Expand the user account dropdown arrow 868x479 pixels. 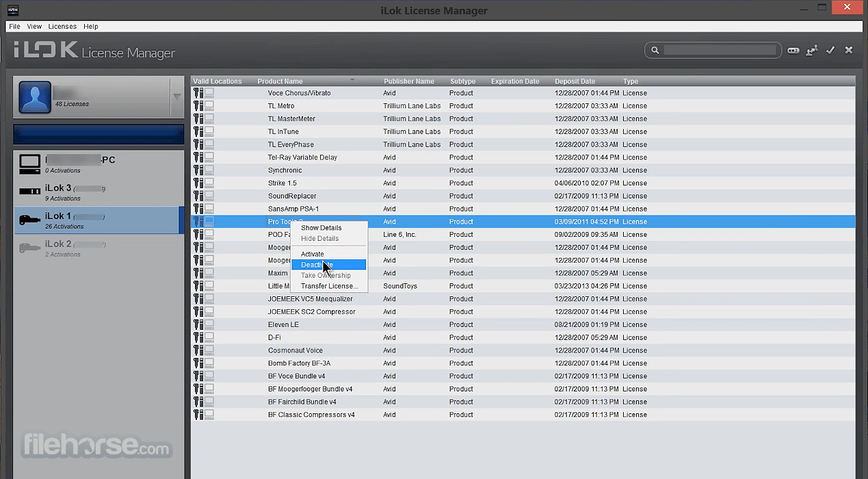(x=177, y=97)
